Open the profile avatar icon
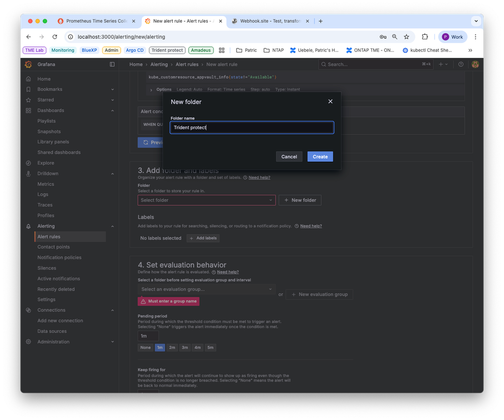The width and height of the screenshot is (504, 420). [x=474, y=64]
